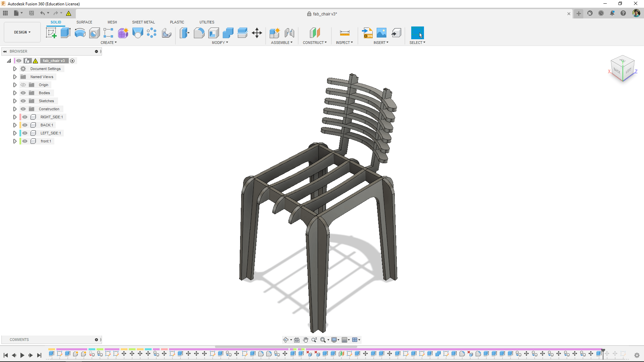Switch to the MESH tab

click(x=112, y=22)
